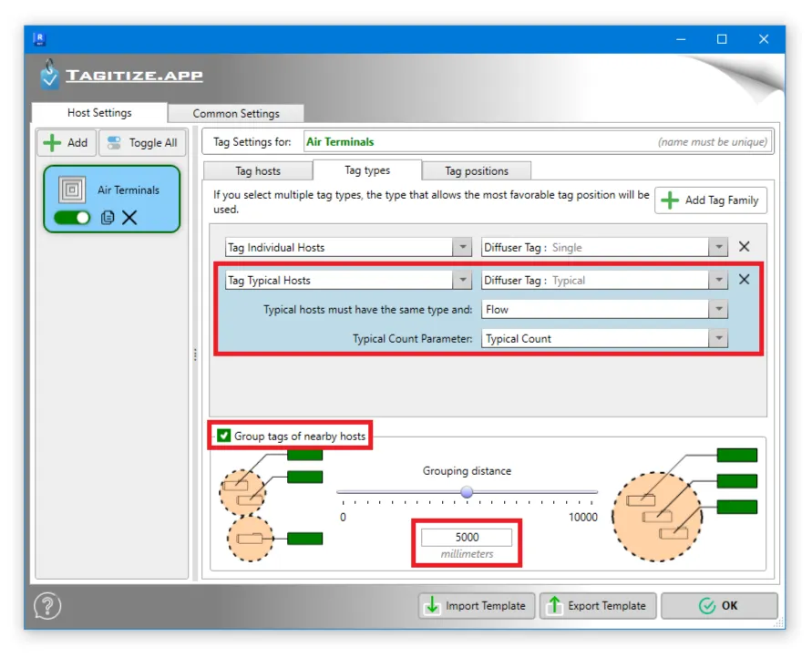Click the Air Terminals category icon
Image resolution: width=812 pixels, height=658 pixels.
[x=71, y=190]
